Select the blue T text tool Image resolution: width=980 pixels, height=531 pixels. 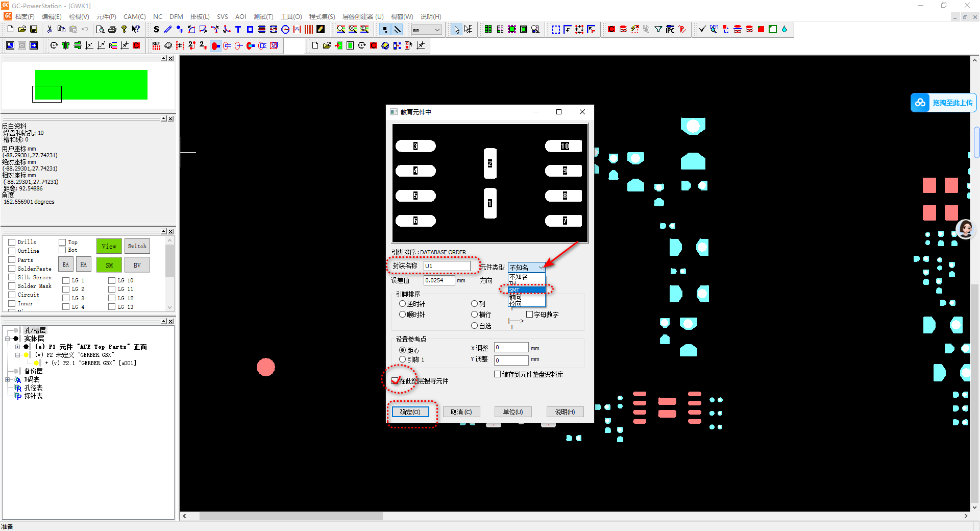click(x=238, y=30)
